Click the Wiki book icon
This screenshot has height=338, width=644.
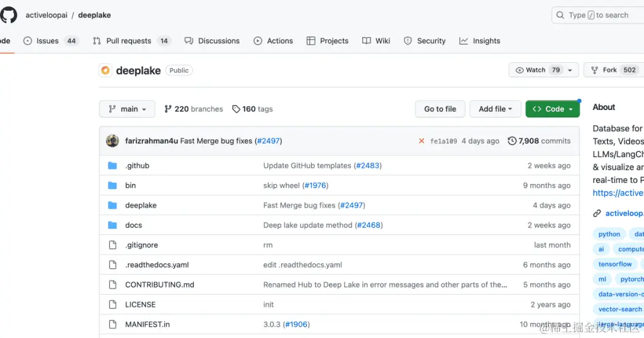point(367,41)
